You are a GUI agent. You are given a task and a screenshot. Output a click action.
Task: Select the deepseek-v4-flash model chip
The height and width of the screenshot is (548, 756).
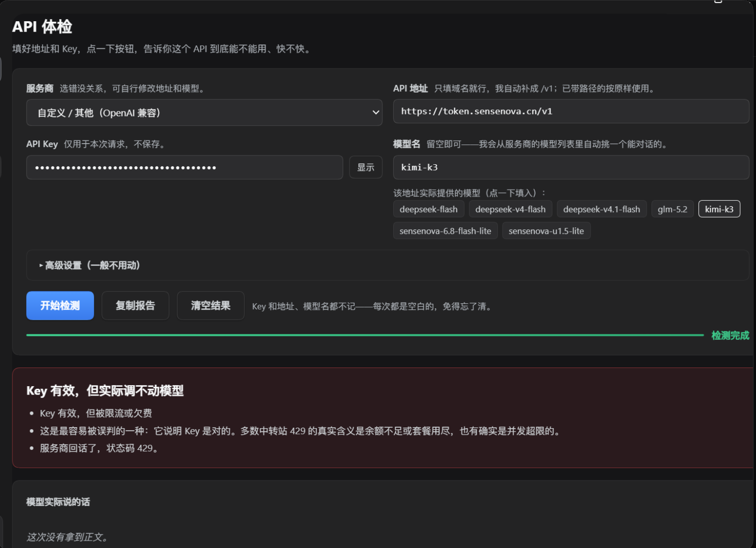point(510,209)
